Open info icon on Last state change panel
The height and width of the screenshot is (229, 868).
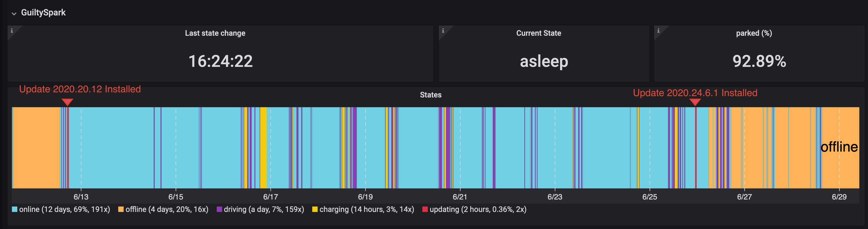[12, 31]
